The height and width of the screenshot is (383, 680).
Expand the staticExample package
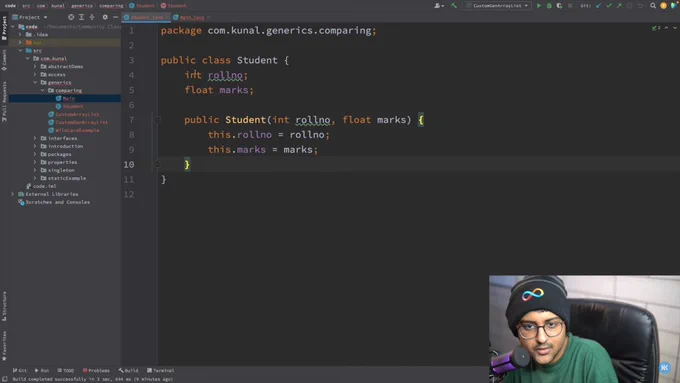35,178
